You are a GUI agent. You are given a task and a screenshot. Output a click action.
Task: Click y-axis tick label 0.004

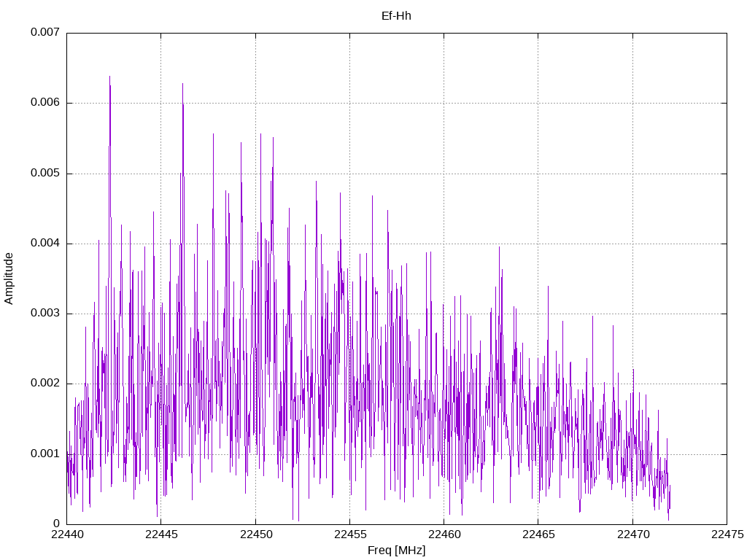[45, 243]
